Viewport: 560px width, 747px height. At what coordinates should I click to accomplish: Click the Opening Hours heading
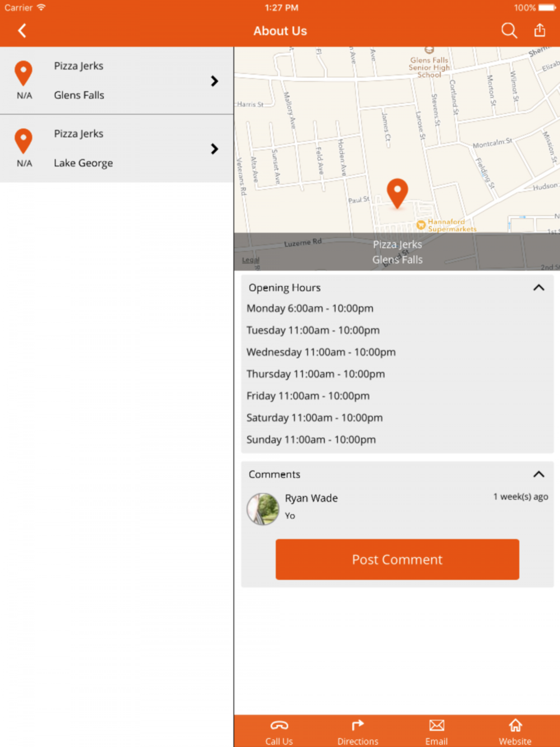tap(284, 288)
